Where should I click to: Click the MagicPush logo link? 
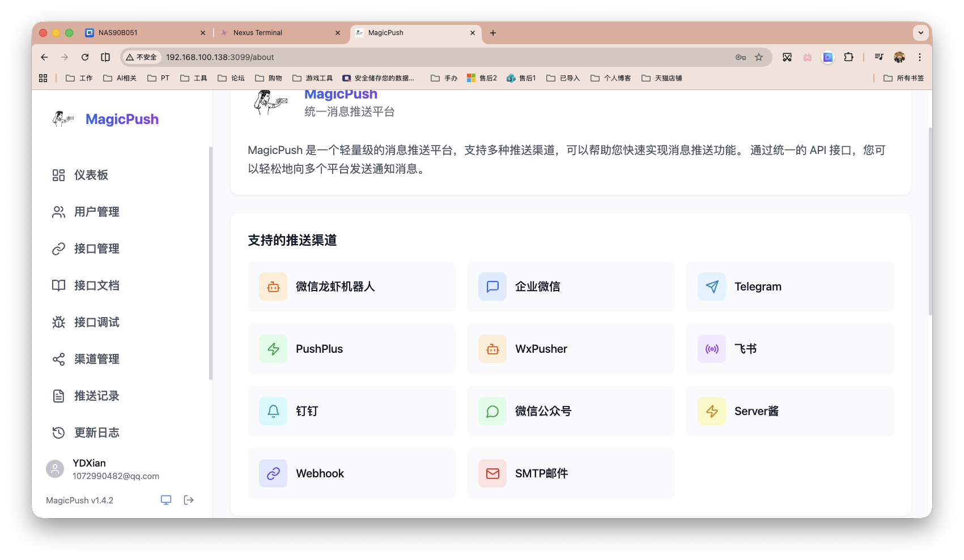[x=105, y=119]
